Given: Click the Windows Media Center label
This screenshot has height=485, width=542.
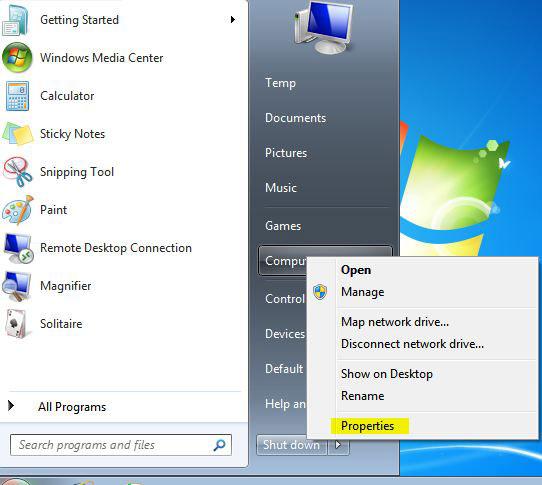Looking at the screenshot, I should coord(102,58).
